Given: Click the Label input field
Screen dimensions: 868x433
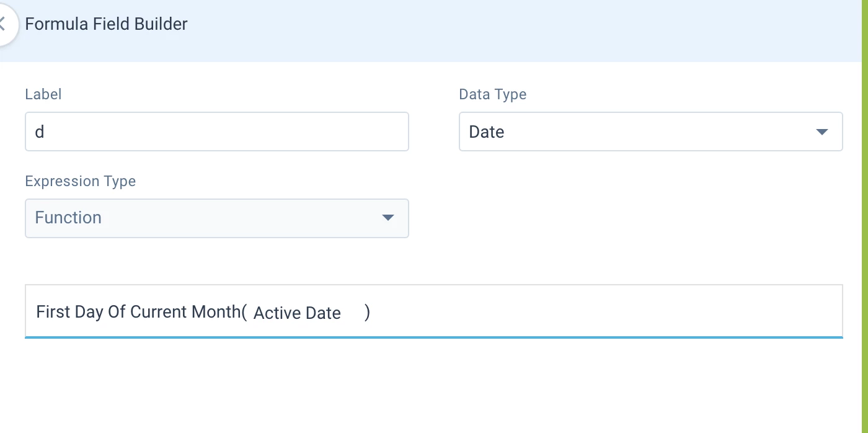Looking at the screenshot, I should (x=217, y=132).
